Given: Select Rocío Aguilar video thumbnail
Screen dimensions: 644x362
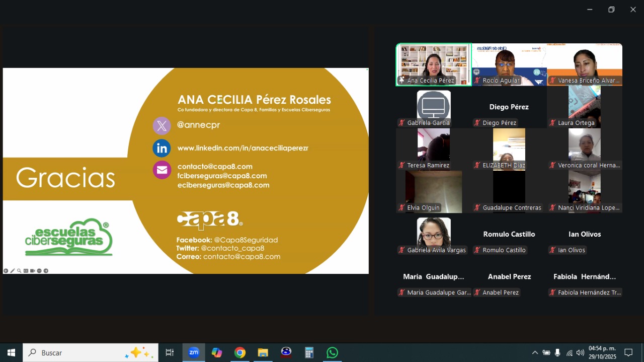Looking at the screenshot, I should [x=509, y=64].
